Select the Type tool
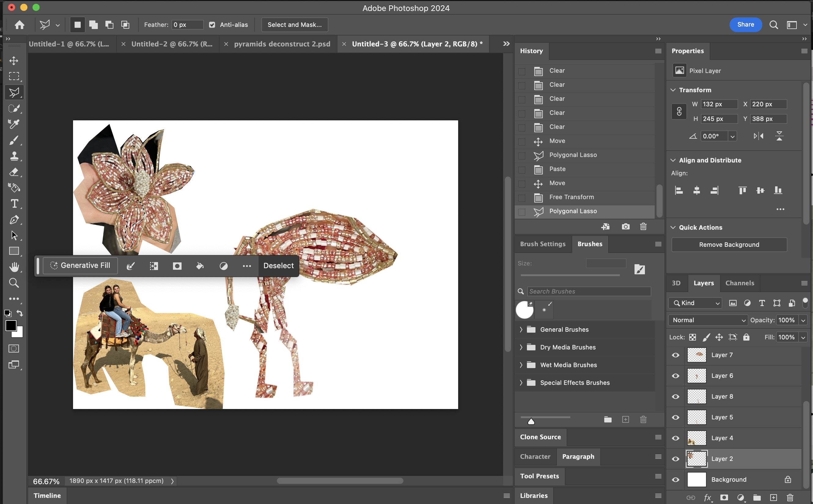Screen dimensions: 813x504 [x=14, y=204]
